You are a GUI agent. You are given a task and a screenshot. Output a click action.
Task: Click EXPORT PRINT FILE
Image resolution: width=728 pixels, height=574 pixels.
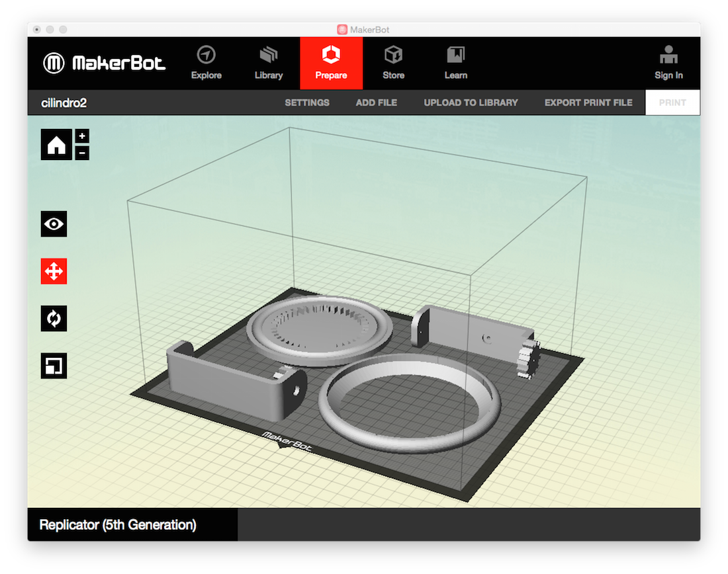pos(588,102)
